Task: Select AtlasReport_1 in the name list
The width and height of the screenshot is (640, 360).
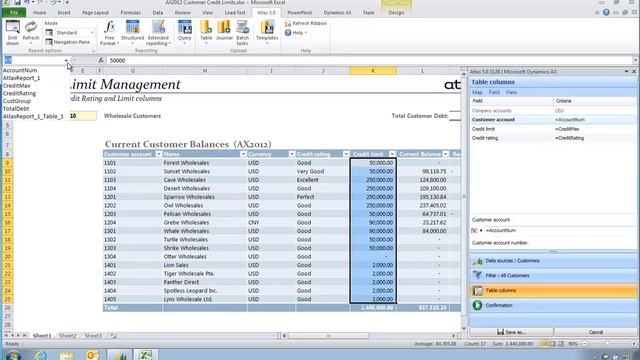Action: click(x=22, y=78)
